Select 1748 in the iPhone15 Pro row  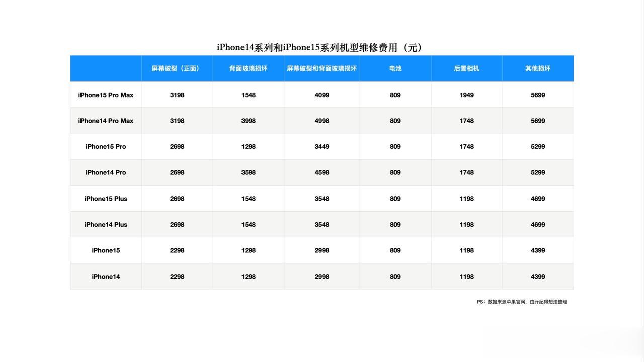coord(467,147)
